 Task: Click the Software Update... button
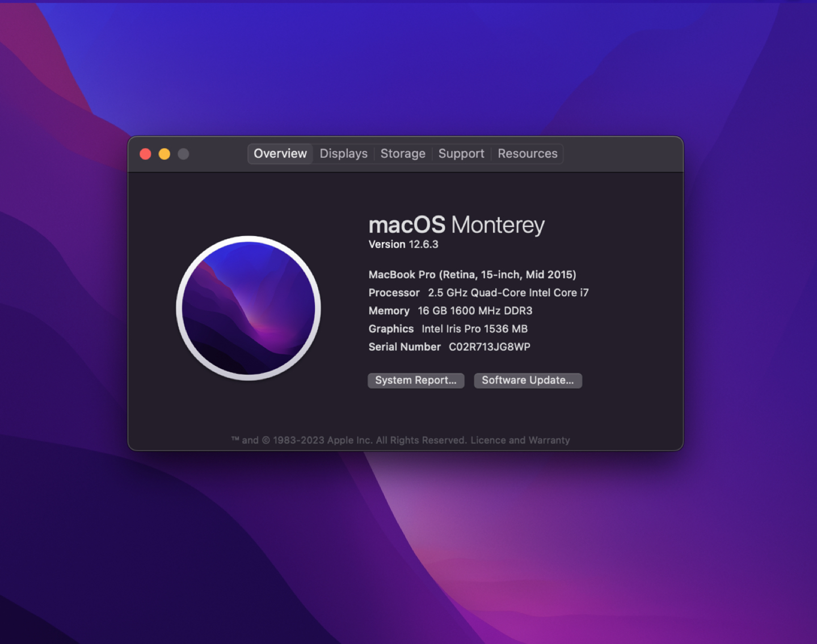(528, 381)
